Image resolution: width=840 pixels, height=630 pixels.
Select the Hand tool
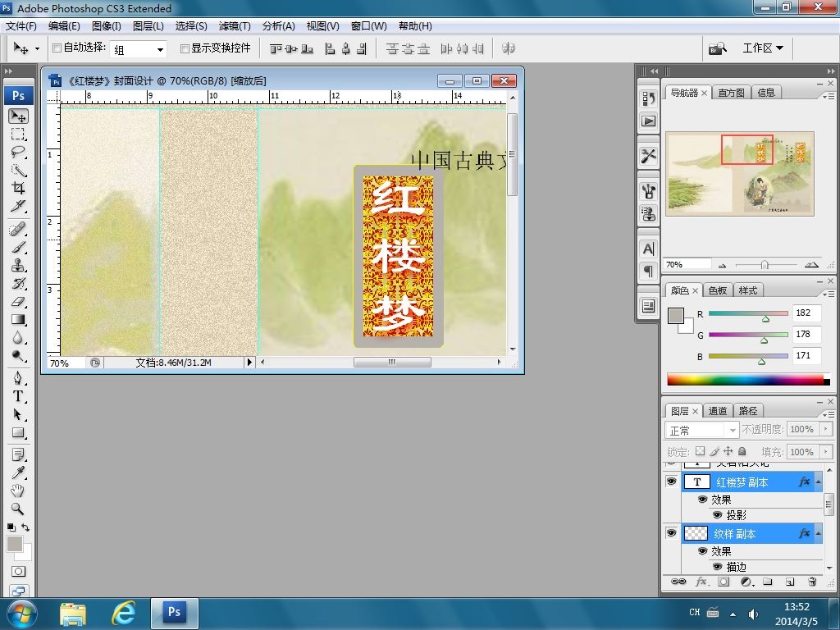click(x=18, y=491)
